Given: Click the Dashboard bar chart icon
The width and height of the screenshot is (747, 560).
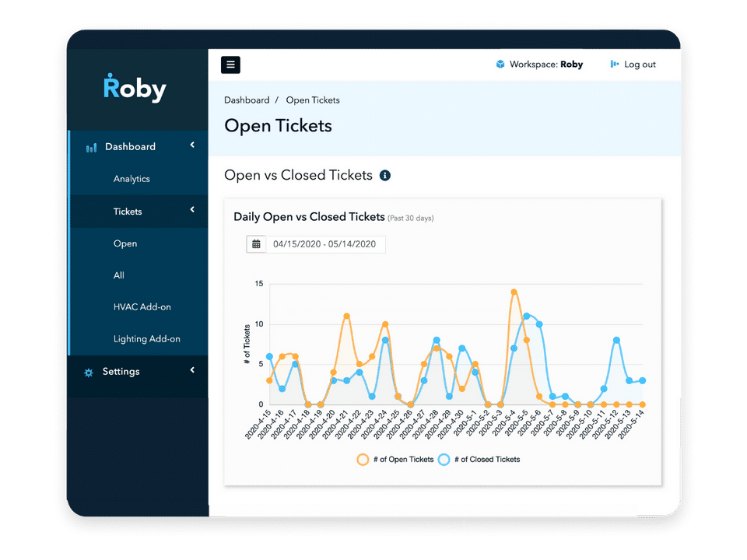Looking at the screenshot, I should pos(92,148).
